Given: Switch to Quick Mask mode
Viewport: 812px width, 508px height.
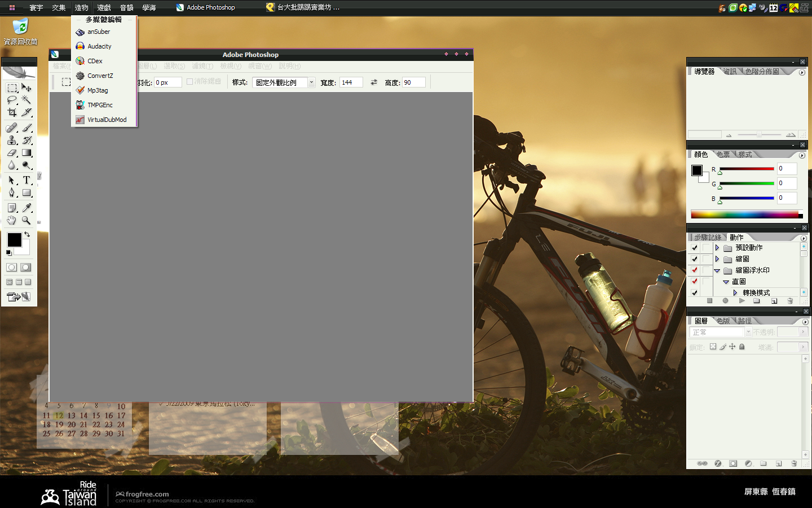Looking at the screenshot, I should coord(26,267).
